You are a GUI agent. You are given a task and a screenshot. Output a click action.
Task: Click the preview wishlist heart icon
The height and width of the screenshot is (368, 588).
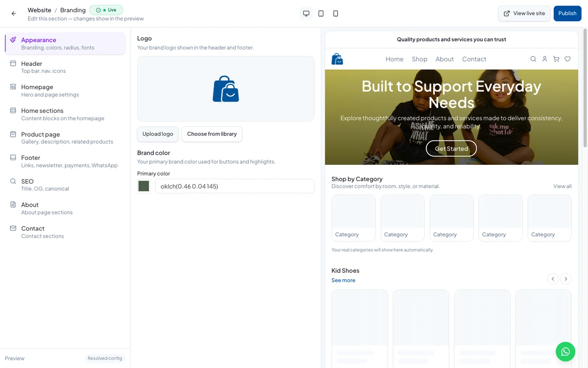coord(567,59)
